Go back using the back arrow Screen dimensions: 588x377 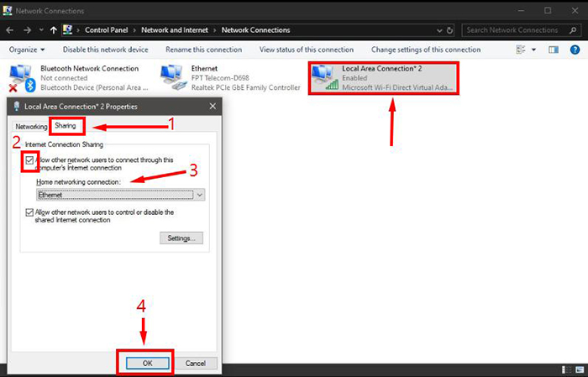point(10,29)
